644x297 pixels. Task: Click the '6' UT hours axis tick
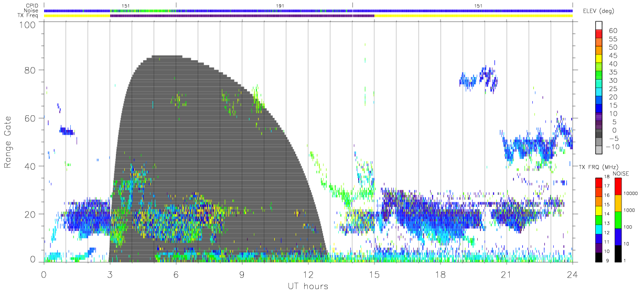pyautogui.click(x=176, y=274)
